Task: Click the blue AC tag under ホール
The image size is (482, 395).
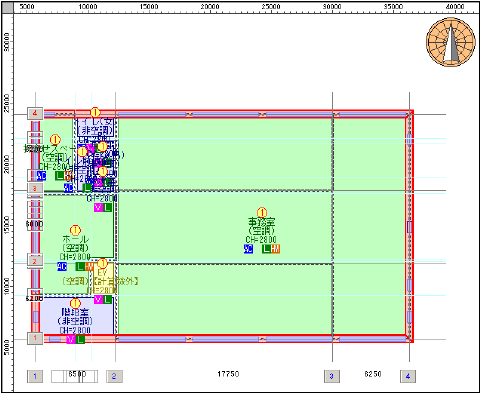Action: point(62,266)
